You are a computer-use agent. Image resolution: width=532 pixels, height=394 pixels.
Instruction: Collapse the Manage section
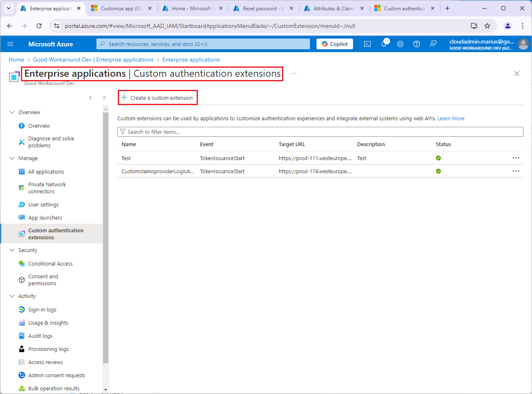tap(12, 158)
